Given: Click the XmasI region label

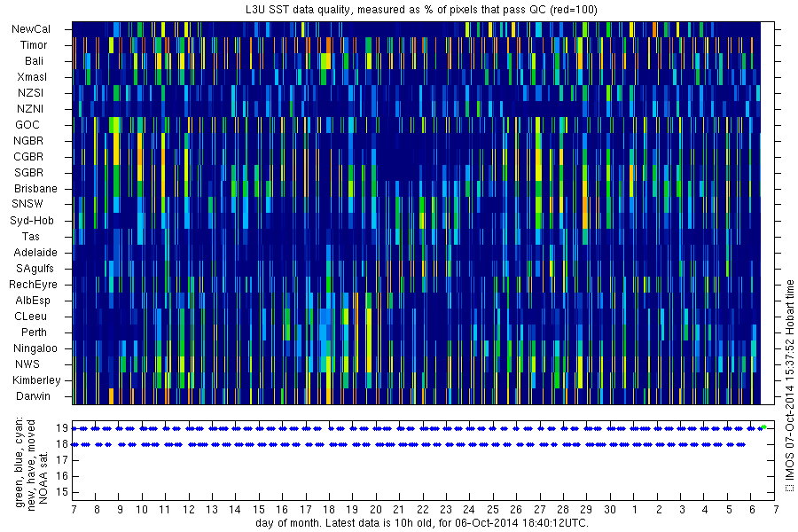Looking at the screenshot, I should (32, 77).
